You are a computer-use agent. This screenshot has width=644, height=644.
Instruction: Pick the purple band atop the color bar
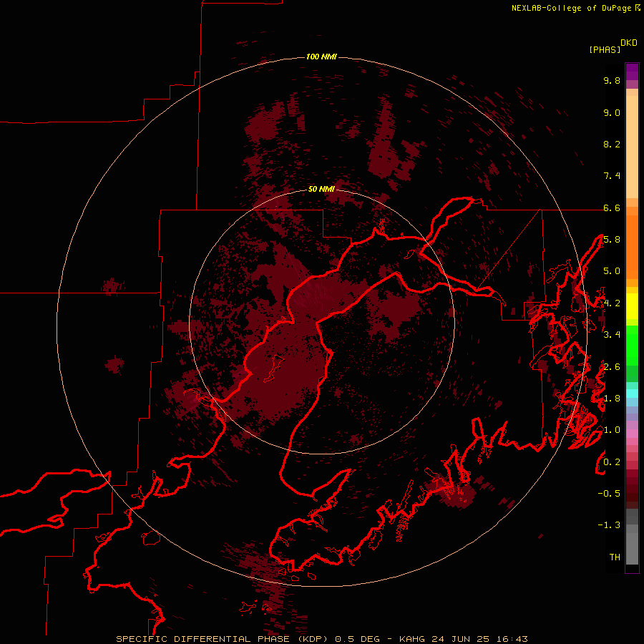632,72
